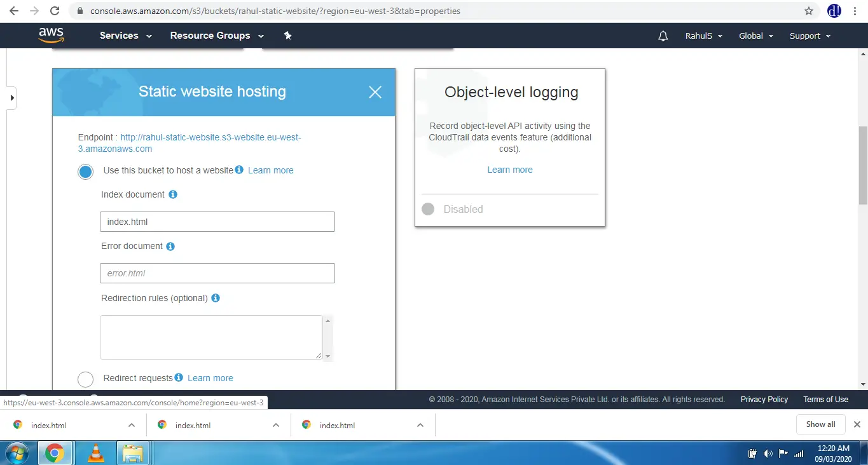Select Use this bucket to host a website
The height and width of the screenshot is (465, 868).
point(85,172)
